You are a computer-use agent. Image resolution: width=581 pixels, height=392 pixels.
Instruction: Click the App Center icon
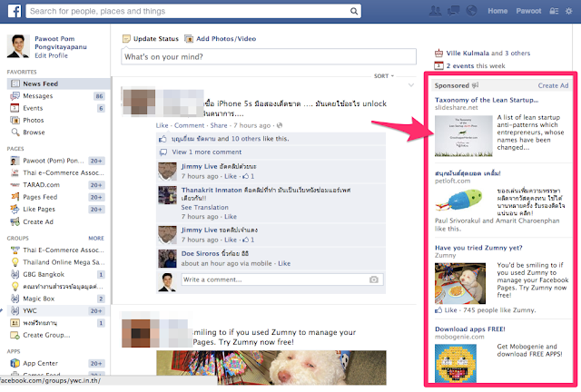click(15, 363)
